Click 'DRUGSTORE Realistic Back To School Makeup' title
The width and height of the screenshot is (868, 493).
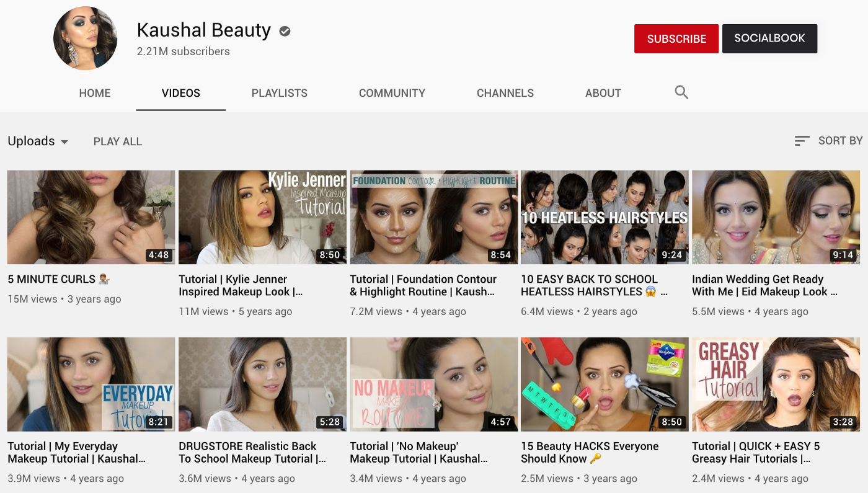click(252, 452)
